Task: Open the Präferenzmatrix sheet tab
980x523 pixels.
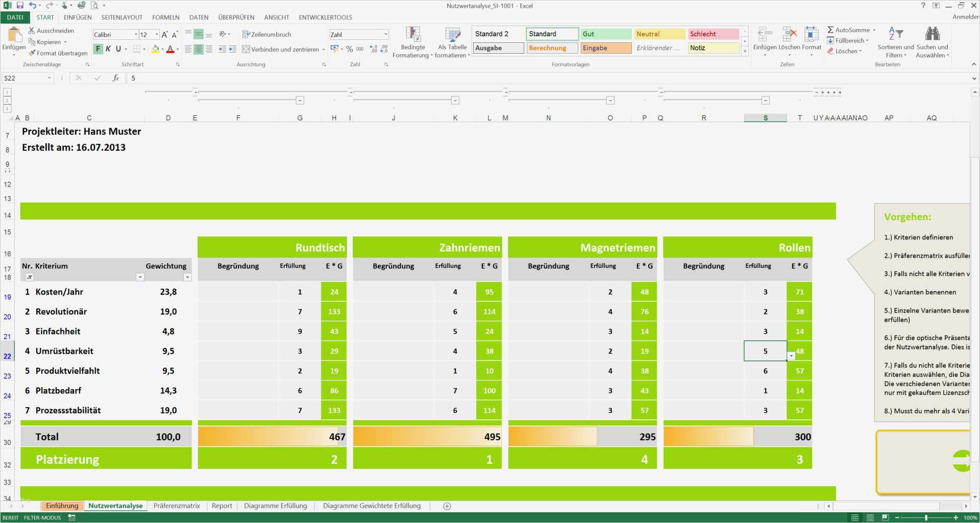Action: pyautogui.click(x=177, y=506)
